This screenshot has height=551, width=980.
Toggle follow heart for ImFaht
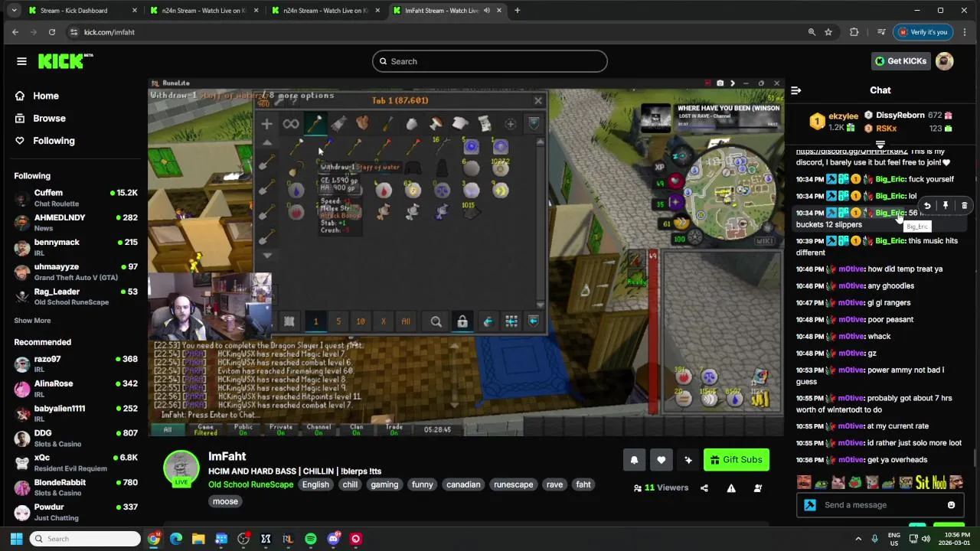click(661, 460)
